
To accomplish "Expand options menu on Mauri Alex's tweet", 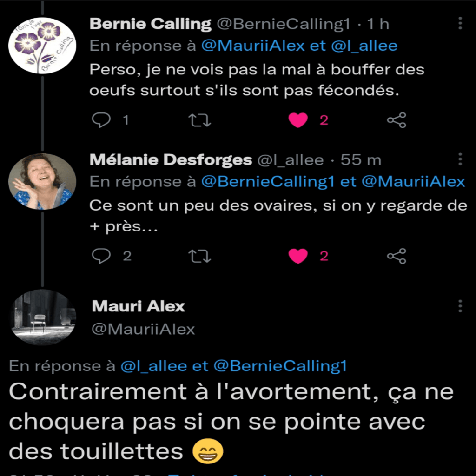I will click(460, 306).
